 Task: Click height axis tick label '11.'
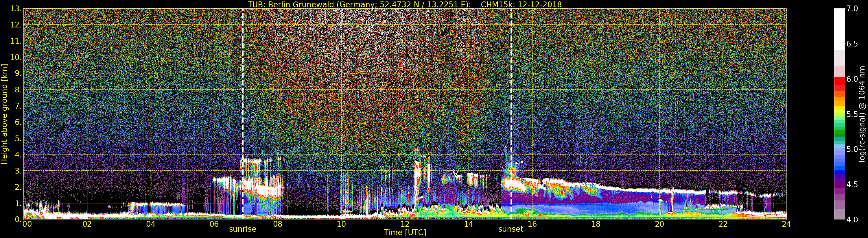point(16,41)
